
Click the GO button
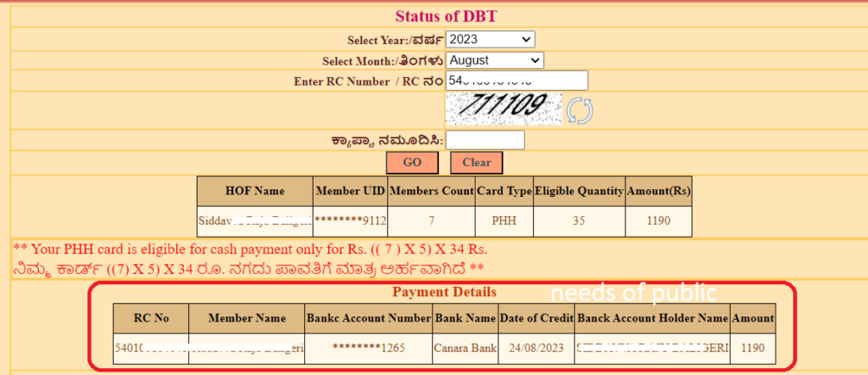[x=412, y=163]
